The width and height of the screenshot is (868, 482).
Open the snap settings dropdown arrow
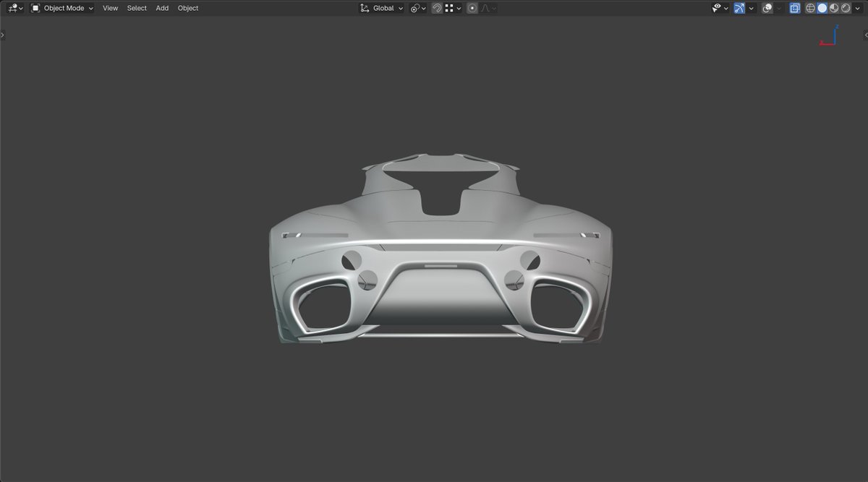click(x=458, y=8)
